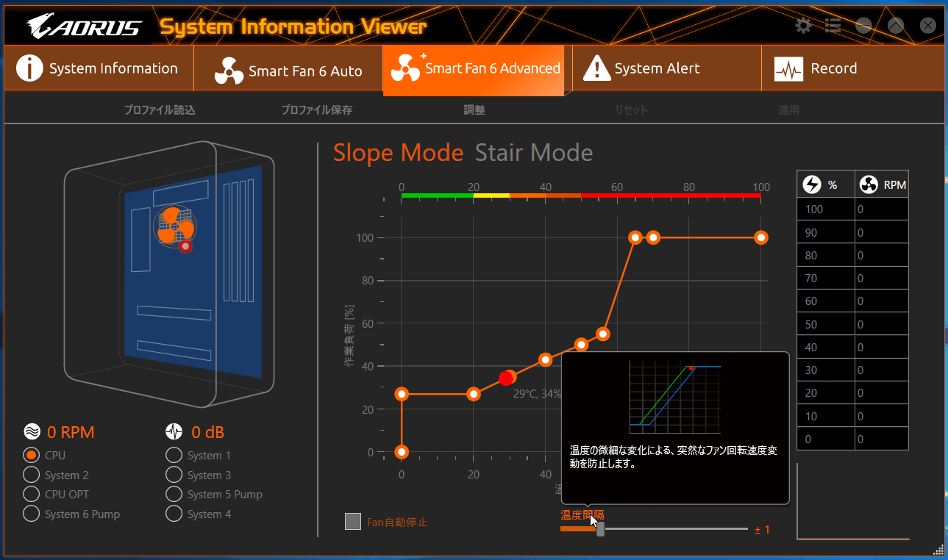Select the System 6 Pump radio button
The height and width of the screenshot is (560, 948).
coord(32,514)
